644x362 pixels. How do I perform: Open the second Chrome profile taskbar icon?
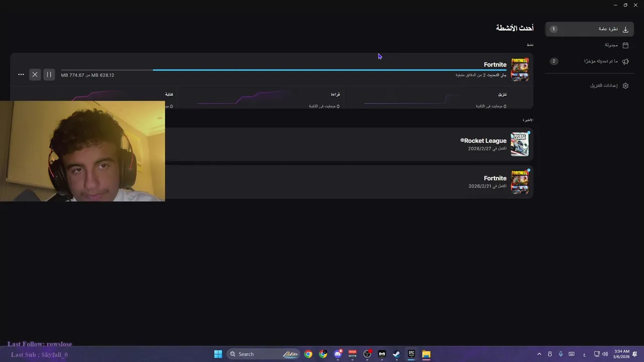(323, 354)
